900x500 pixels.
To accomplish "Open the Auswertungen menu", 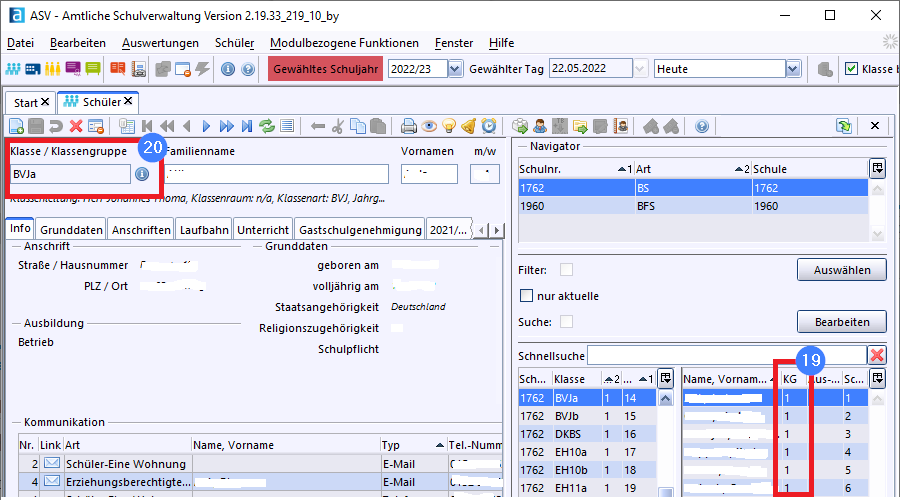I will point(160,43).
